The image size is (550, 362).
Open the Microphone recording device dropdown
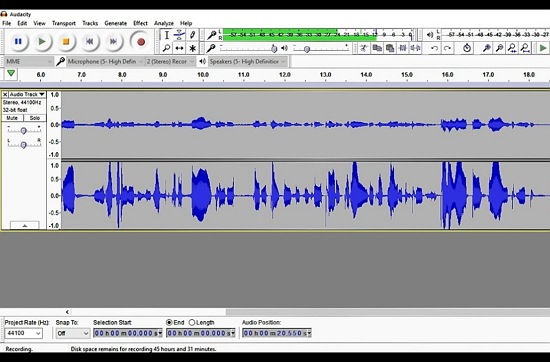(x=105, y=61)
